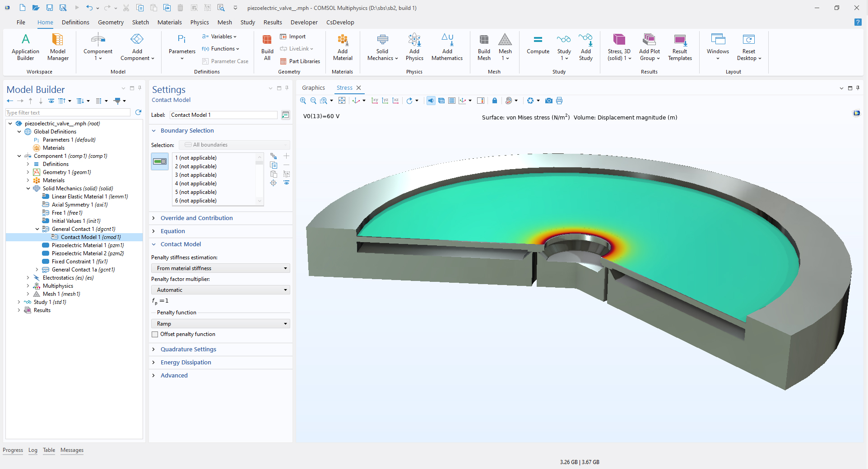Switch to the Graphics tab
The image size is (868, 469).
[x=313, y=88]
